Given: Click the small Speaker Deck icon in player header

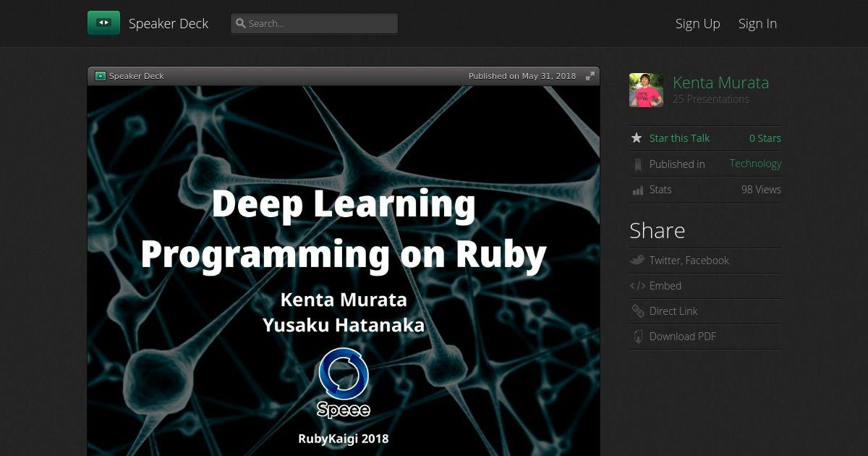Looking at the screenshot, I should pos(101,76).
